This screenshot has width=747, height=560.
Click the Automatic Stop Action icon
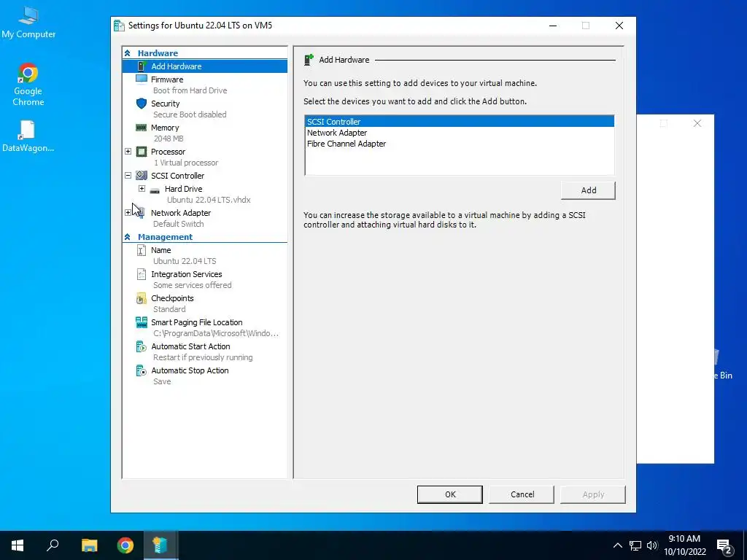pyautogui.click(x=142, y=370)
